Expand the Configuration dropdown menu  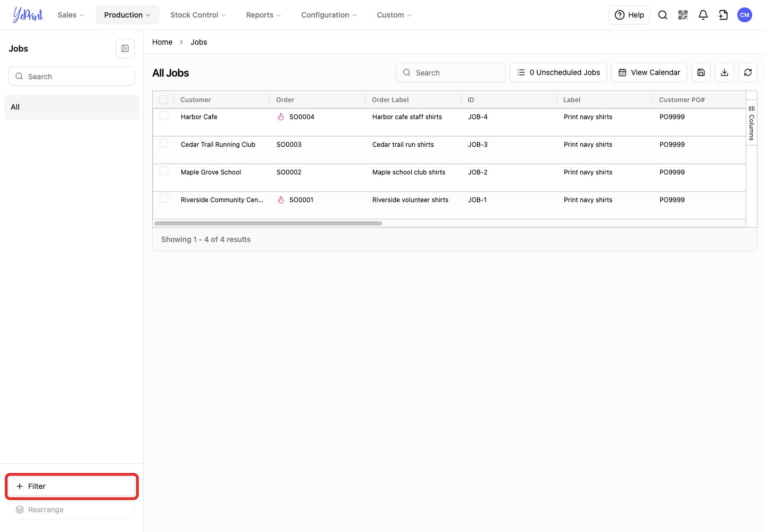[329, 15]
